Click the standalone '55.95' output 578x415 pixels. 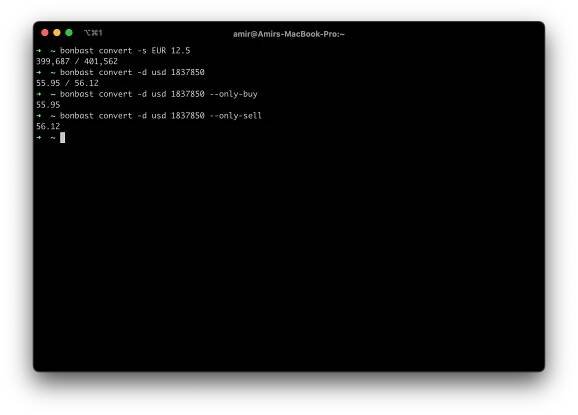(48, 105)
